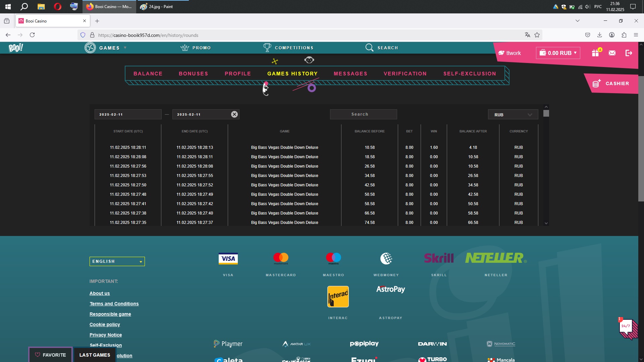This screenshot has height=362, width=644.
Task: Click the Skrill payment logo
Action: tap(439, 258)
